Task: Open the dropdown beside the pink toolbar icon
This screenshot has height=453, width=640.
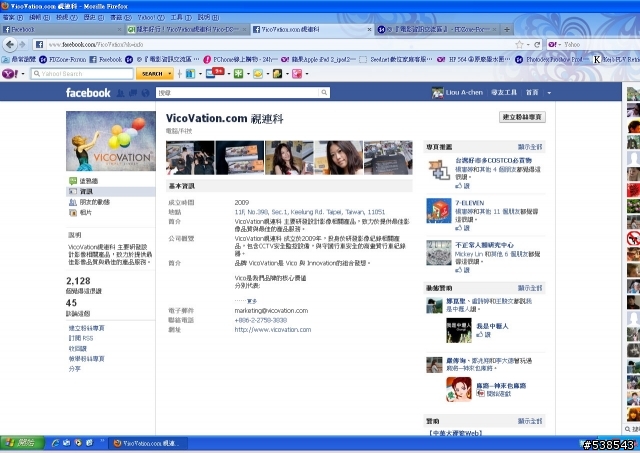Action: tap(307, 74)
